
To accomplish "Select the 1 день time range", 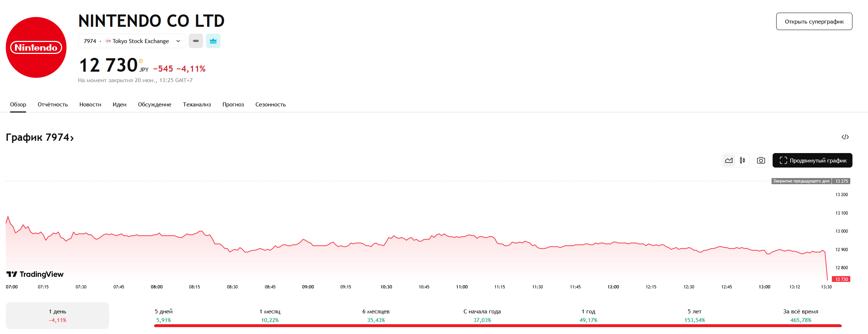I will tap(57, 316).
